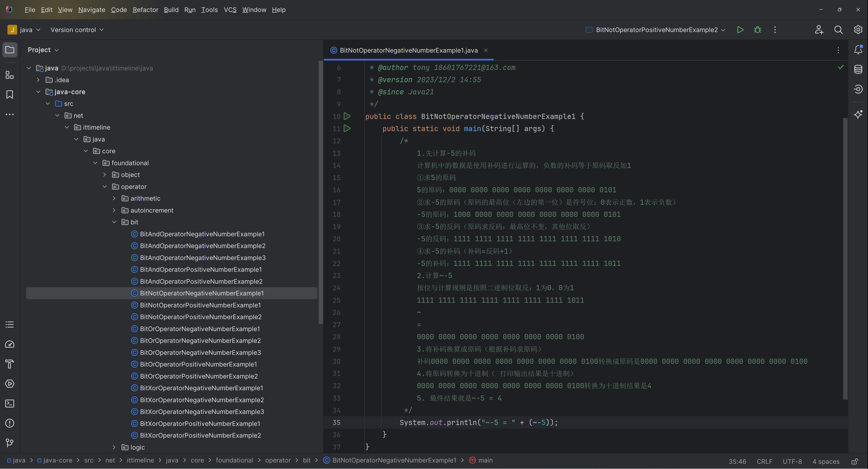
Task: Open the Project tool window icon
Action: tap(10, 50)
